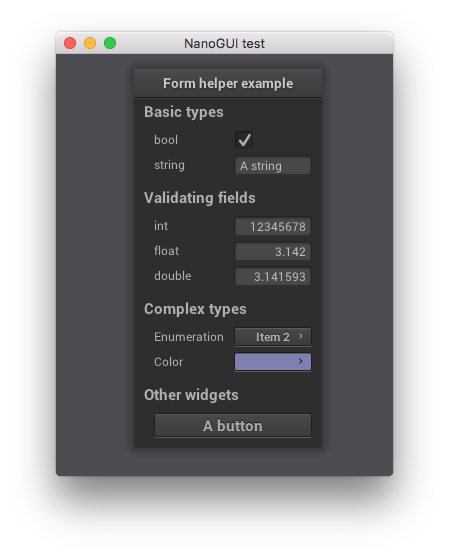Focus the int field showing 12345678
The height and width of the screenshot is (556, 449).
[x=273, y=227]
